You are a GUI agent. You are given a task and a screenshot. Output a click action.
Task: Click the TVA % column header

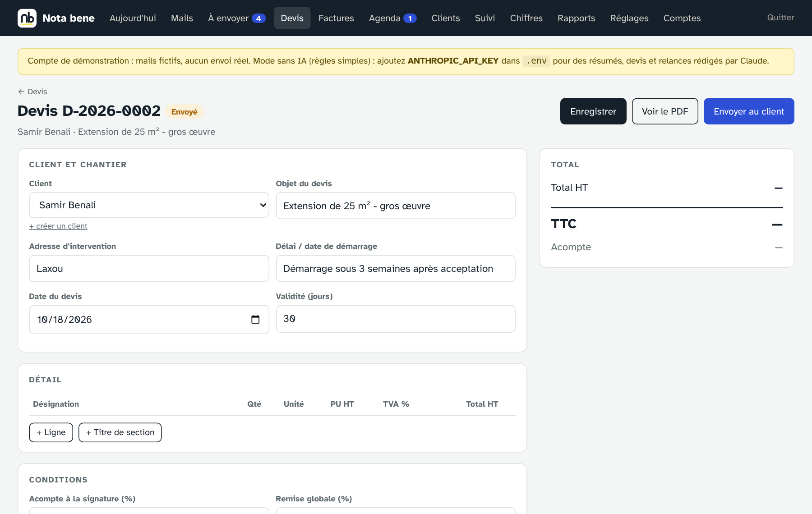(396, 404)
